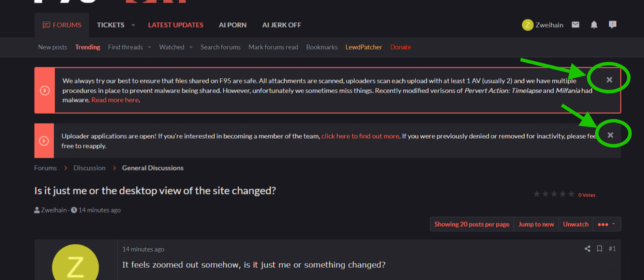This screenshot has height=280, width=644.
Task: Open the thread options three-dots menu
Action: point(606,224)
